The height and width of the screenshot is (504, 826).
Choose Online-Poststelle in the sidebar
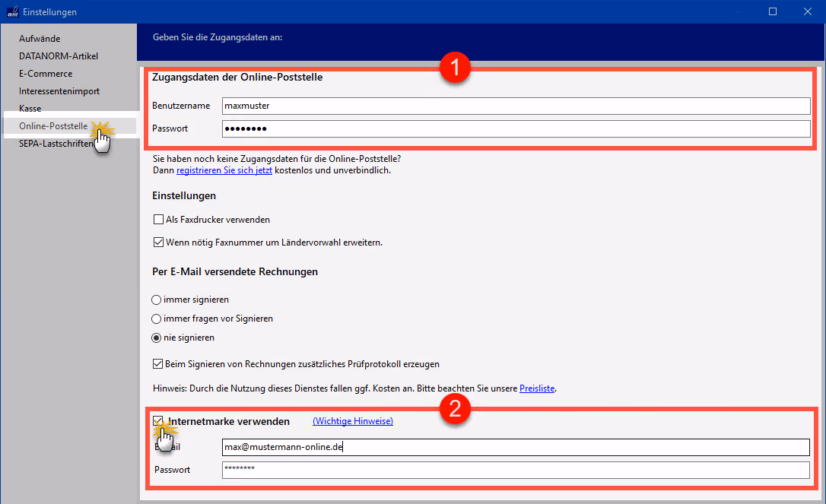tap(53, 126)
